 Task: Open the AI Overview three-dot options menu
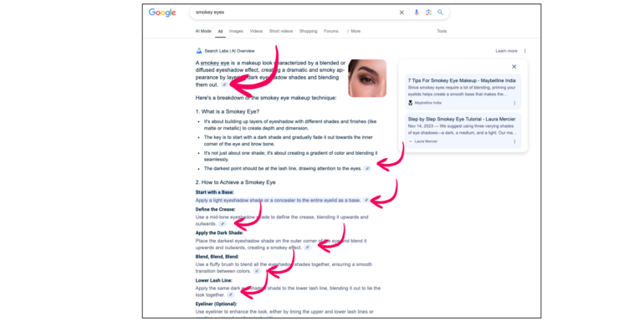tap(524, 51)
